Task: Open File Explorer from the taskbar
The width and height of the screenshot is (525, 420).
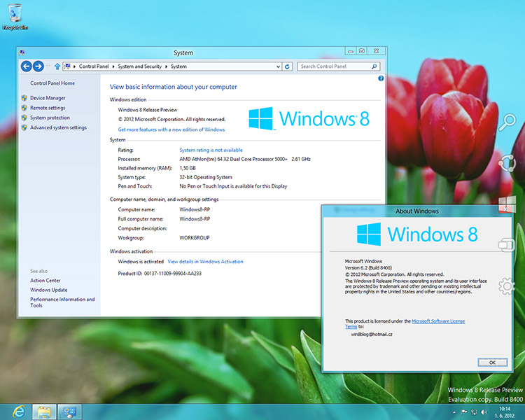Action: click(43, 412)
